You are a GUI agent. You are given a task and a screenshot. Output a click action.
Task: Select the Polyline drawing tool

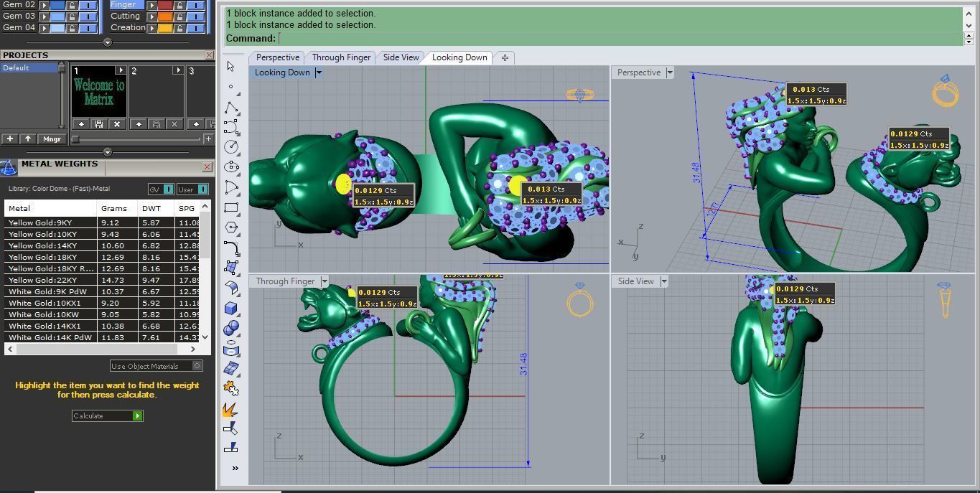pyautogui.click(x=231, y=108)
